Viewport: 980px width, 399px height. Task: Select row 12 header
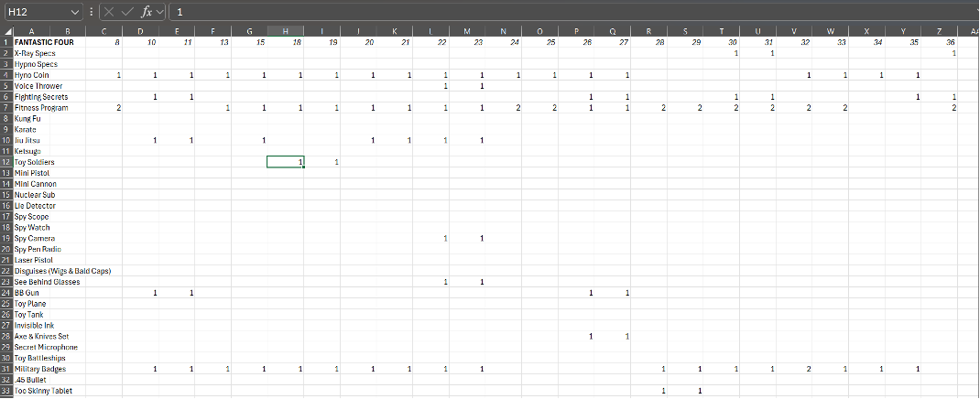[6, 162]
